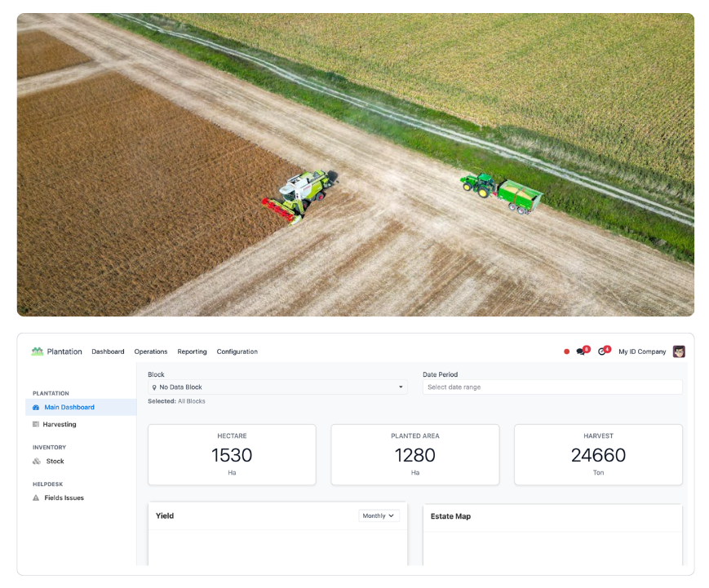Click the Yield panel title
This screenshot has width=709, height=588.
tap(165, 515)
